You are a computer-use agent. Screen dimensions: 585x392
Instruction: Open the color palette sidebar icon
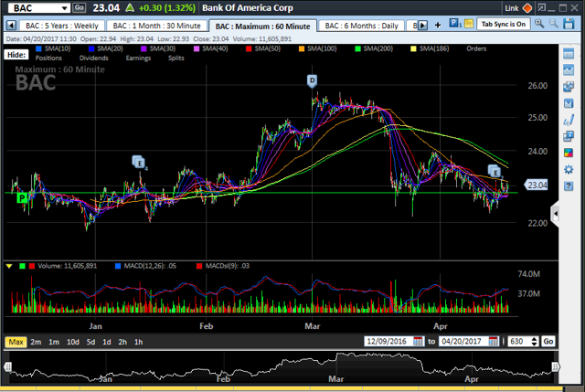pyautogui.click(x=569, y=153)
